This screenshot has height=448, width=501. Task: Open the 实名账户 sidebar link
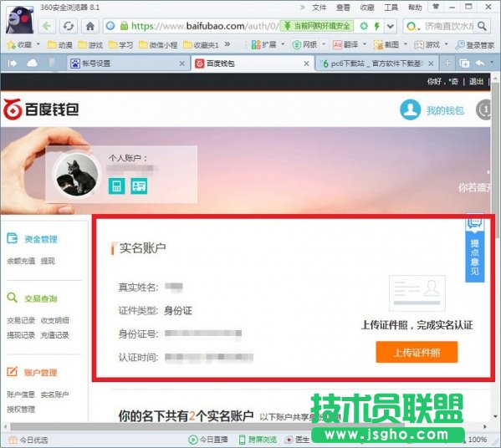point(54,395)
